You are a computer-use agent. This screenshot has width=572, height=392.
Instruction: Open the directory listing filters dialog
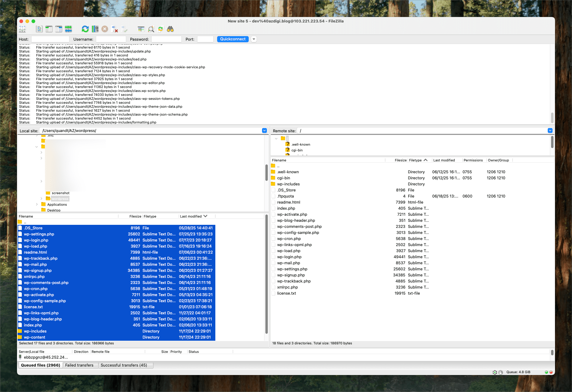[x=141, y=29]
